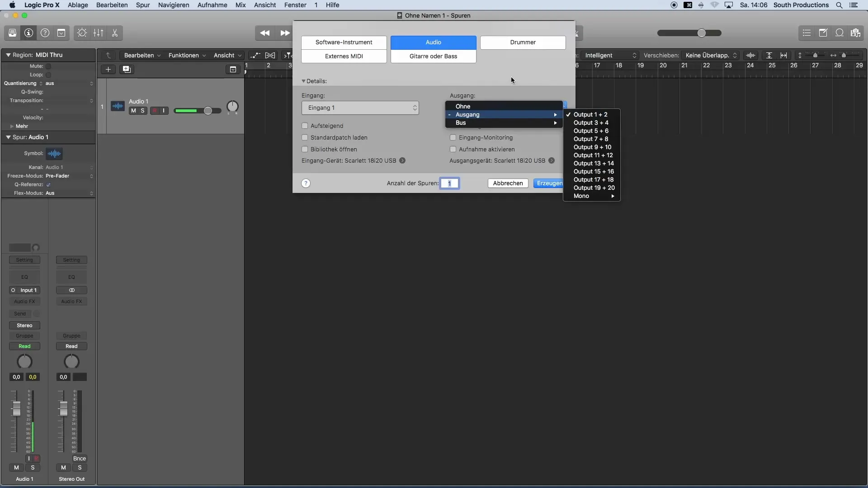Record-enable the Audio 1 track
The height and width of the screenshot is (488, 868).
tap(155, 111)
